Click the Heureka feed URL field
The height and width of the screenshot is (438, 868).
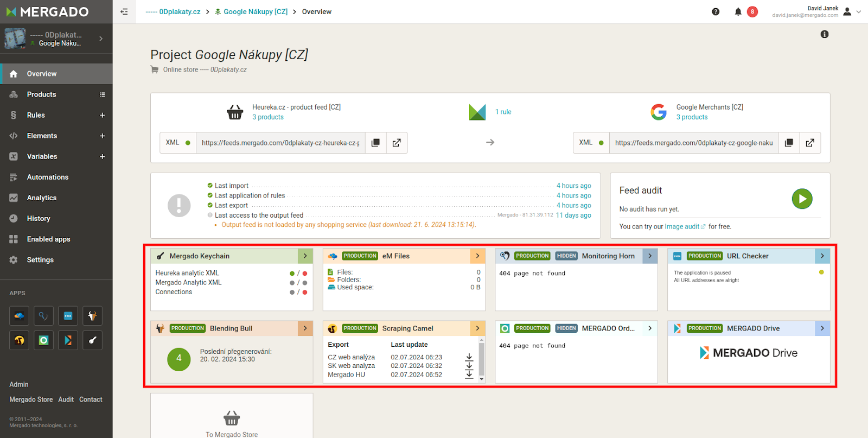click(280, 143)
